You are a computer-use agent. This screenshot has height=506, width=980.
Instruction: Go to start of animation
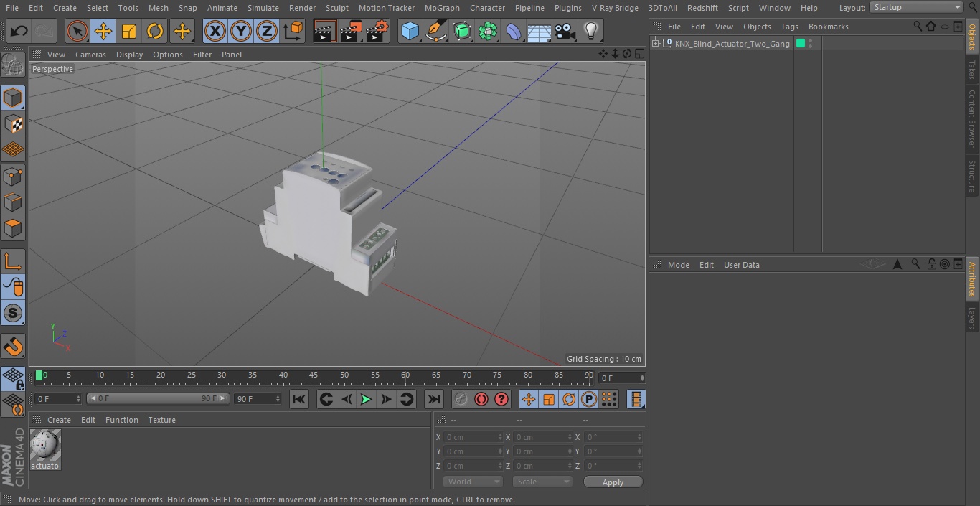pyautogui.click(x=299, y=399)
